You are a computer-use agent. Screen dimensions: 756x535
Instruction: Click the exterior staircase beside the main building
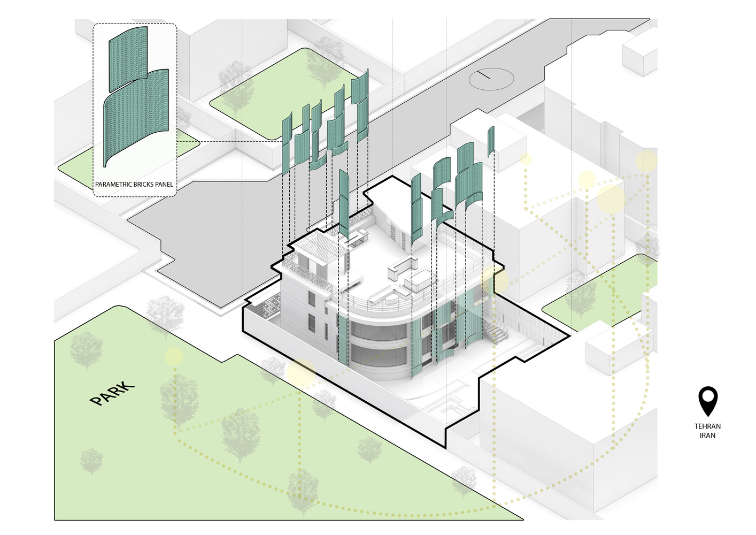496,334
